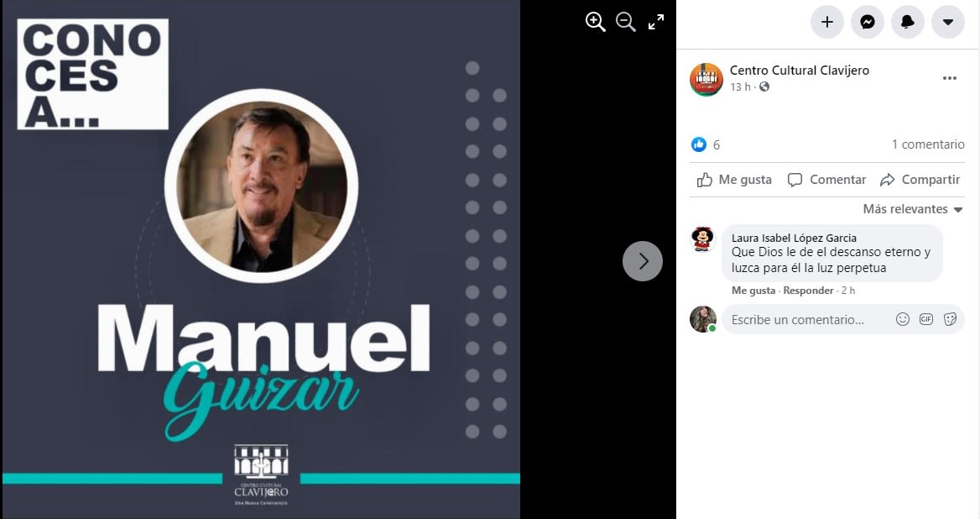Open the account dropdown arrow
980x519 pixels.
[948, 22]
